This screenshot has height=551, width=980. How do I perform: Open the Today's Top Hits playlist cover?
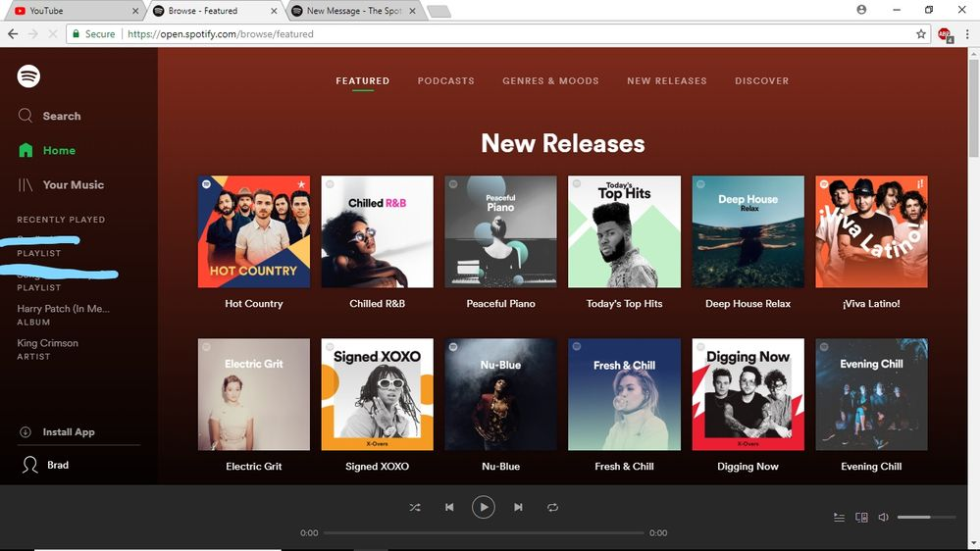point(624,232)
